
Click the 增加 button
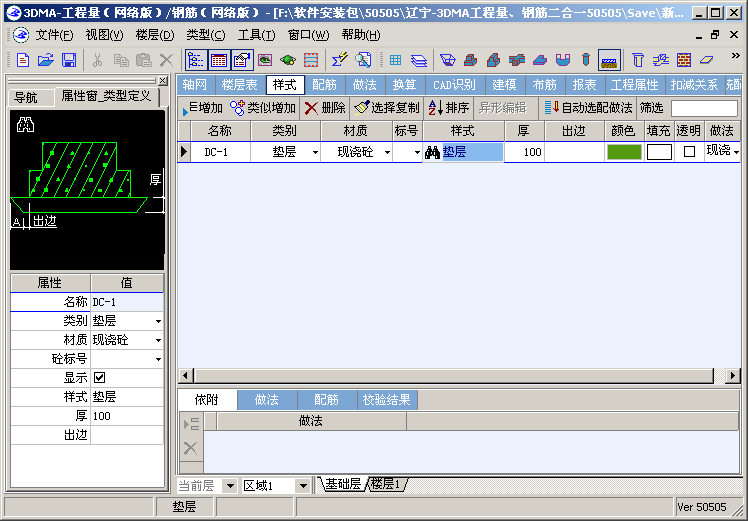coord(203,108)
